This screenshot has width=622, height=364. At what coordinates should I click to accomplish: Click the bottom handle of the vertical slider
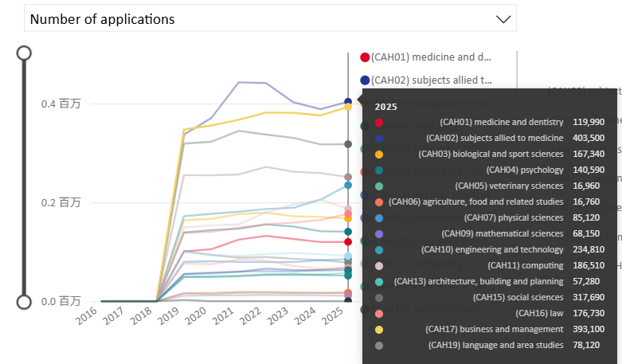24,302
